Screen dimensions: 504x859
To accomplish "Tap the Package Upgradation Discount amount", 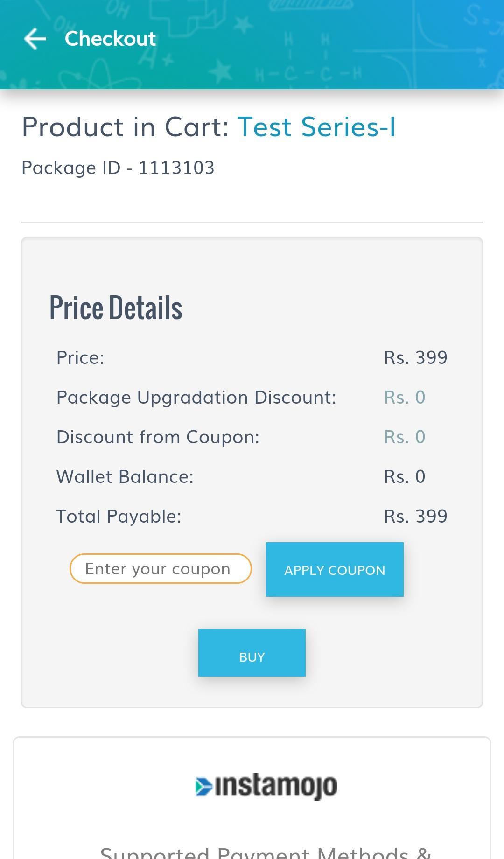I will (405, 397).
